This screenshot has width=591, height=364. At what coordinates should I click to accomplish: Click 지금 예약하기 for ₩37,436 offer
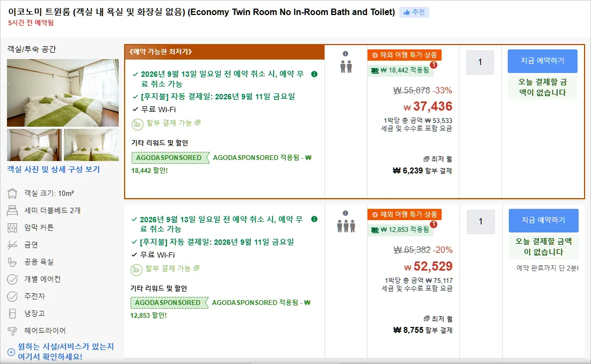543,61
